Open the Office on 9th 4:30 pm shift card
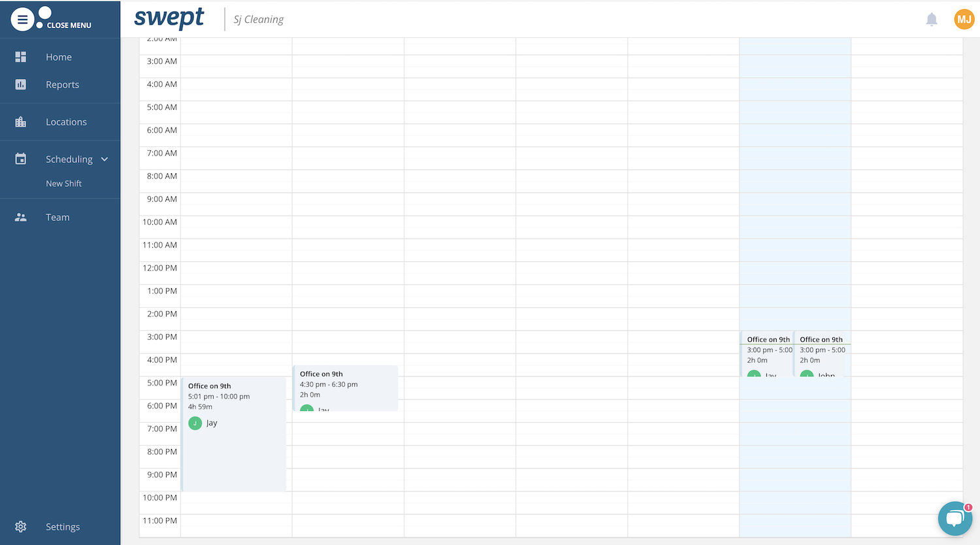The height and width of the screenshot is (545, 980). pyautogui.click(x=346, y=386)
